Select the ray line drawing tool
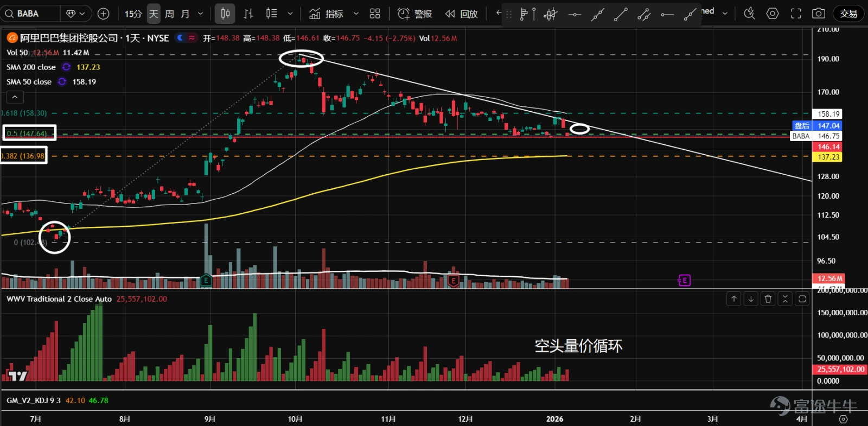868x426 pixels. (x=690, y=15)
